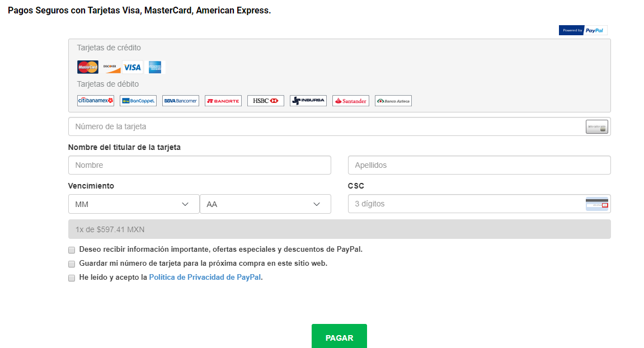
Task: Click the MasterCard credit card logo
Action: (88, 67)
